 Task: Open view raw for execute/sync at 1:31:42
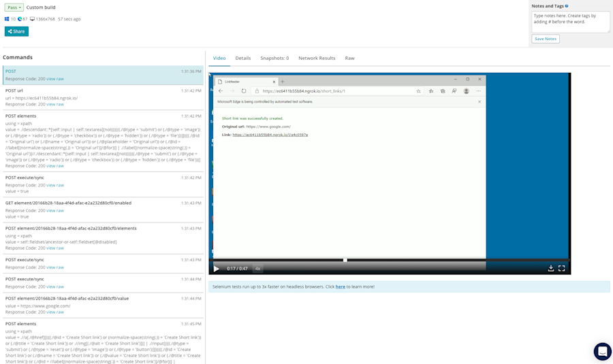[55, 185]
